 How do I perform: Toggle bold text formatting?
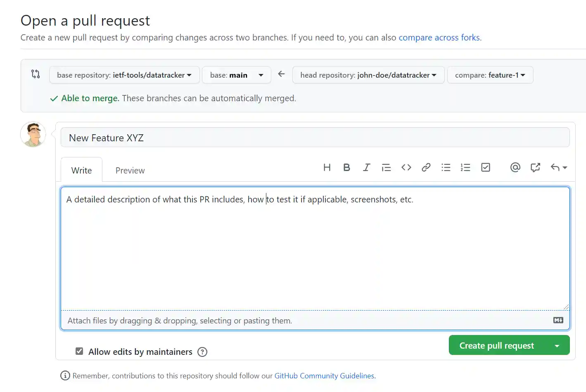pyautogui.click(x=346, y=167)
